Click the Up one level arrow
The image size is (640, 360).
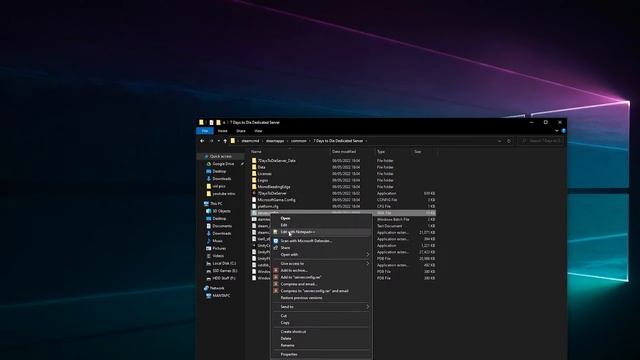point(225,141)
